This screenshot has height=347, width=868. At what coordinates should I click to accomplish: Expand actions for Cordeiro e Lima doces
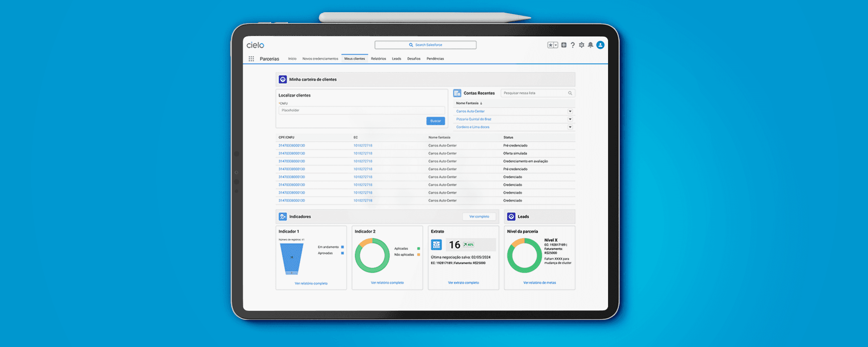570,127
